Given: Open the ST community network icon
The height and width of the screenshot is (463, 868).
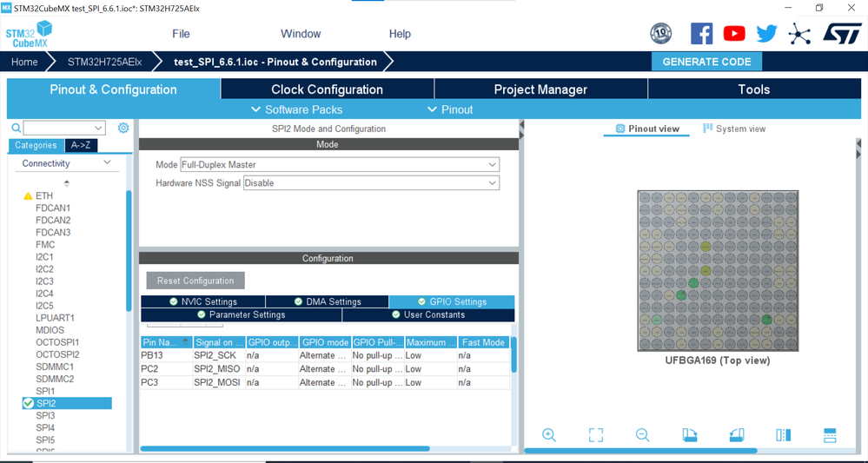Looking at the screenshot, I should [x=798, y=34].
